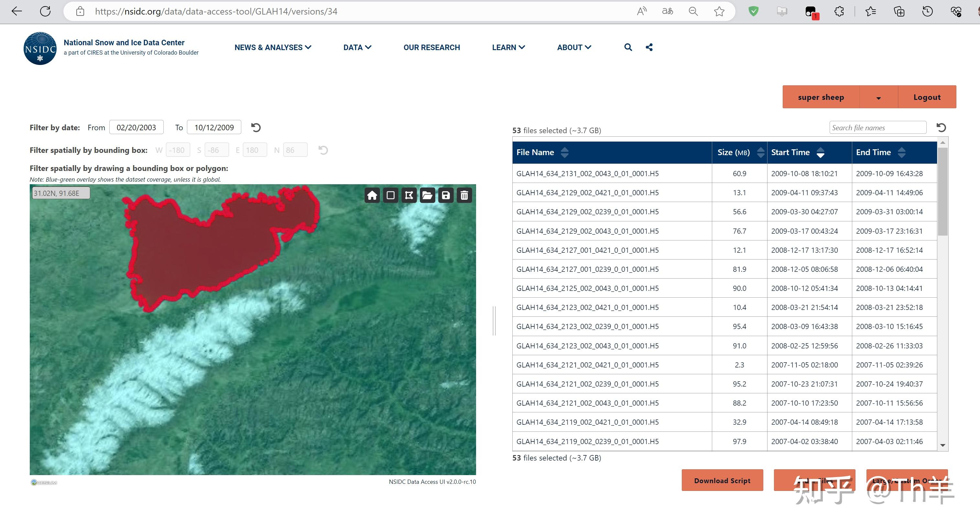Select the draw polygon tool

click(x=409, y=196)
